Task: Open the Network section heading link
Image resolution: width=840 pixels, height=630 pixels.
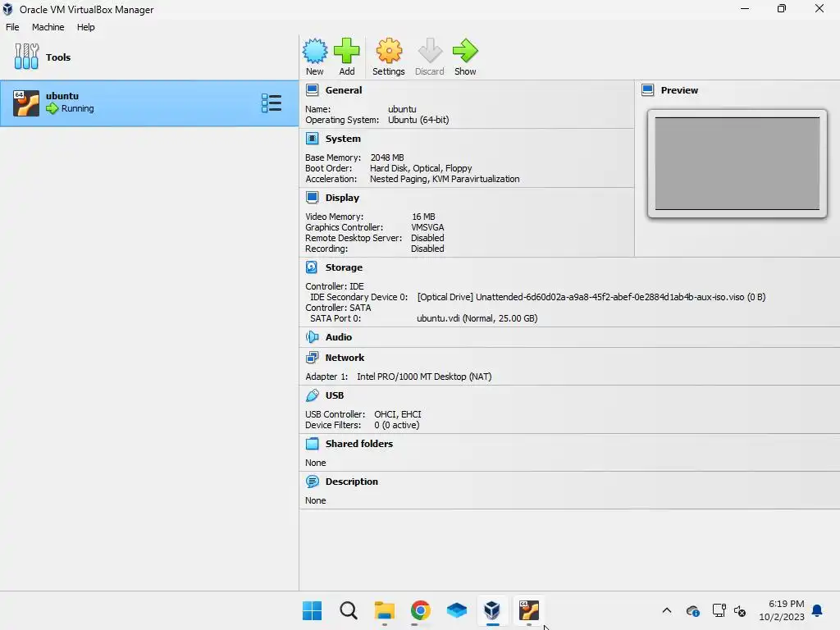Action: click(345, 358)
